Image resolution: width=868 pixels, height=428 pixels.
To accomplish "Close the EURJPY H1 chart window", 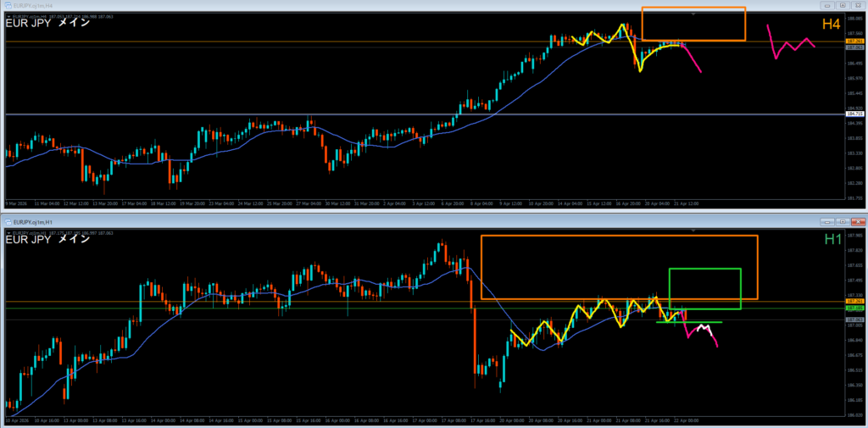I will (x=857, y=221).
